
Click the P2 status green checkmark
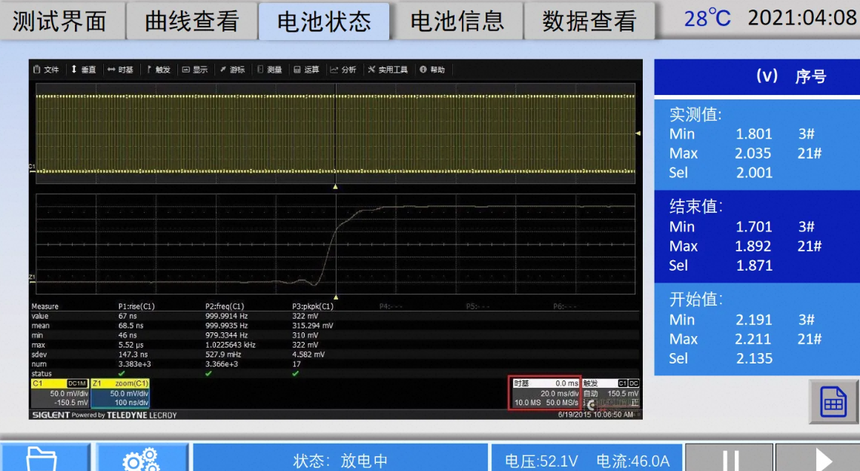click(x=208, y=373)
